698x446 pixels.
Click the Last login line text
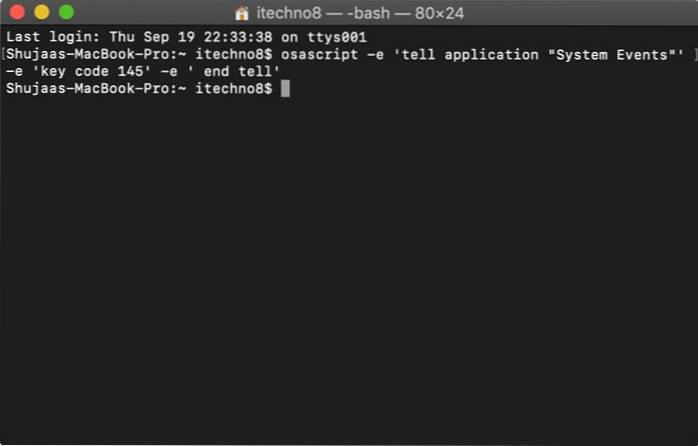coord(187,37)
